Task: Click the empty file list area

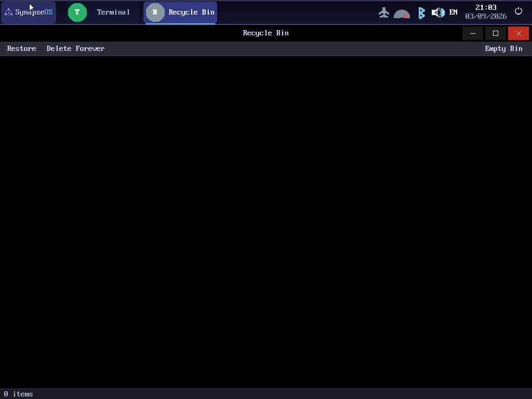Action: (x=266, y=222)
